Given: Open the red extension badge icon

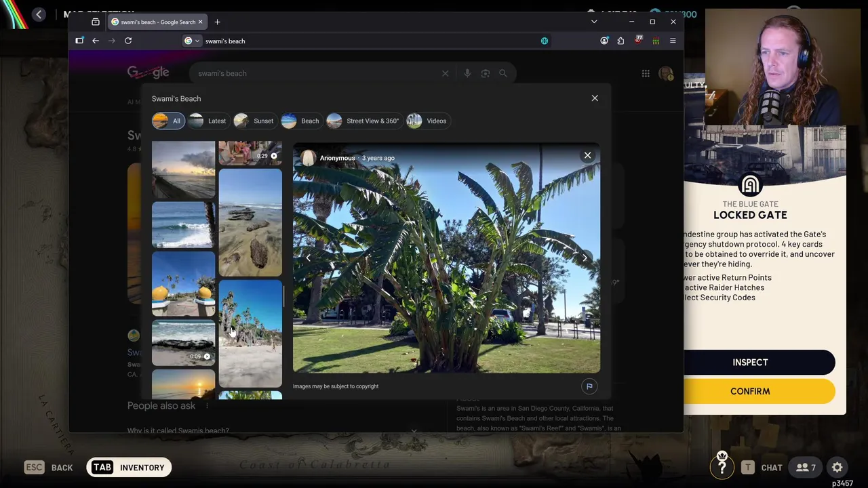Looking at the screenshot, I should click(x=638, y=41).
